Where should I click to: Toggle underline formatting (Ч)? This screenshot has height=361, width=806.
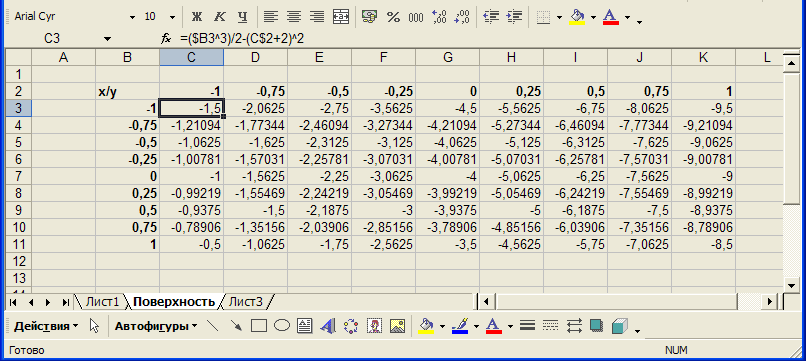(x=242, y=17)
